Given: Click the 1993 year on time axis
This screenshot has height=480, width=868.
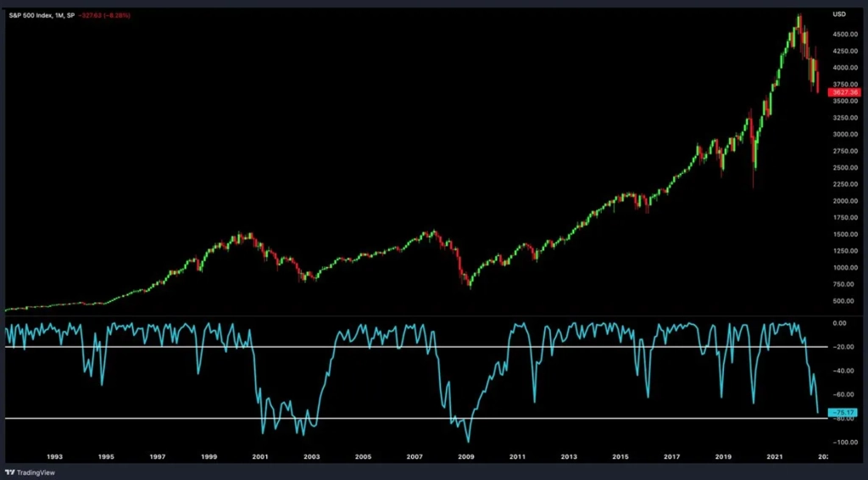Looking at the screenshot, I should (54, 457).
